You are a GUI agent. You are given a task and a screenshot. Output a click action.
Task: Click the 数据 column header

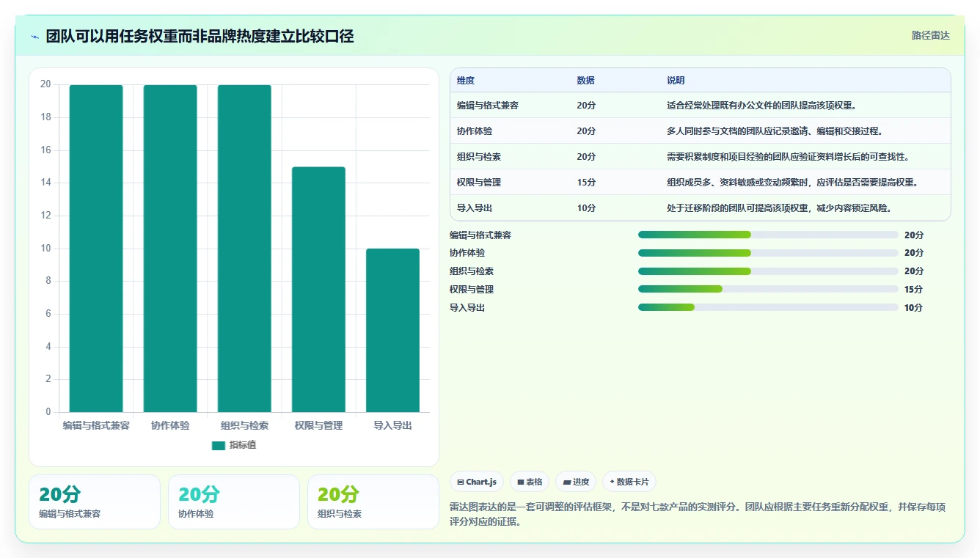[586, 81]
